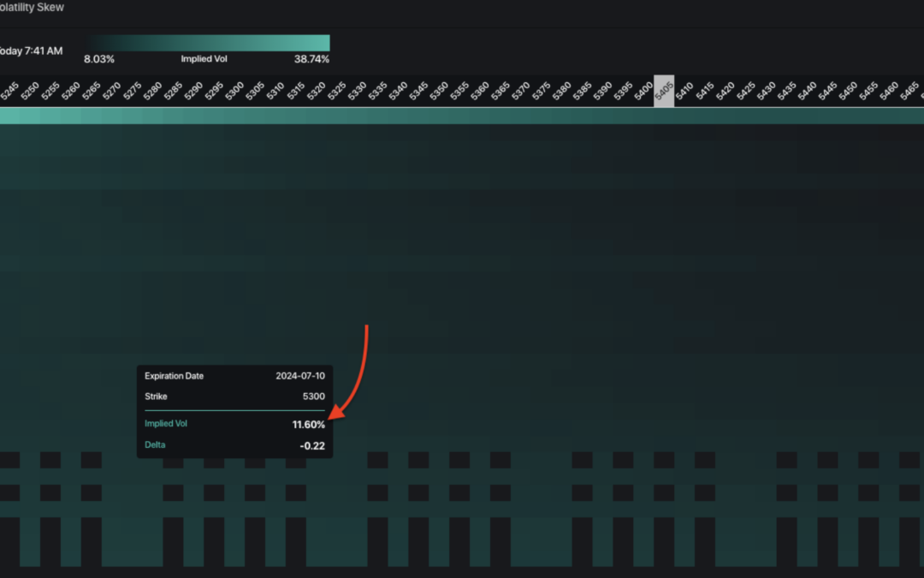The image size is (924, 578).
Task: Select the 5295 strike label on the axis
Action: click(x=214, y=91)
